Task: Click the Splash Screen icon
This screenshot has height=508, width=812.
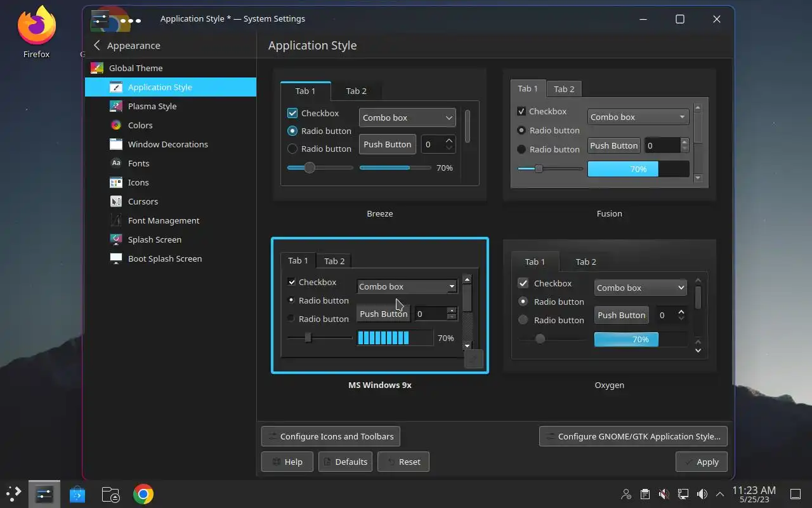Action: pos(116,239)
